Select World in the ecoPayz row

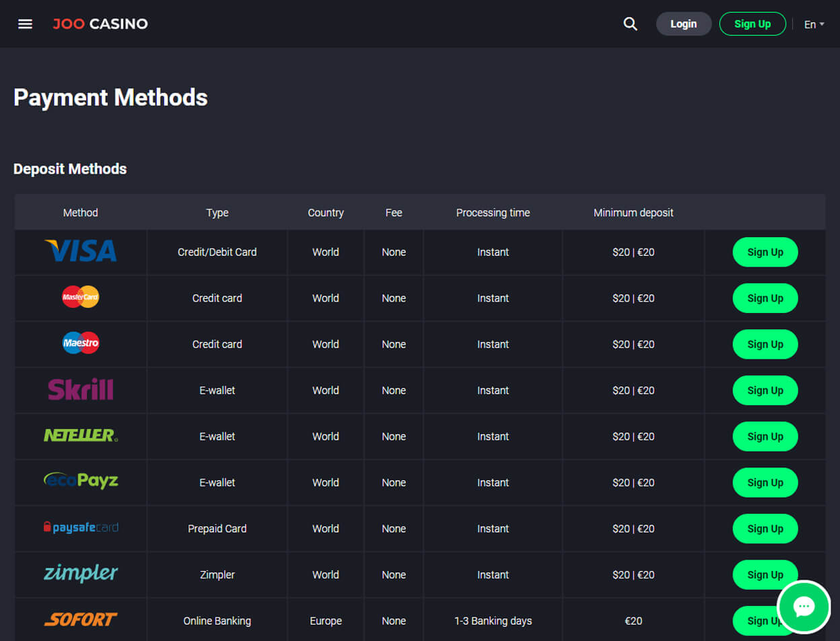click(x=326, y=483)
